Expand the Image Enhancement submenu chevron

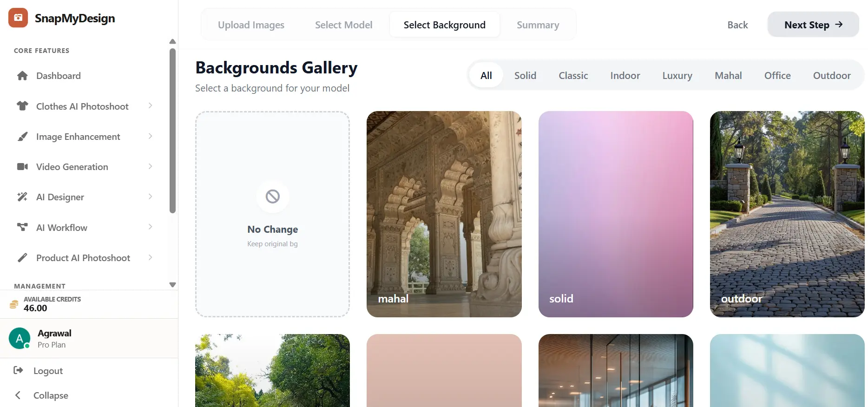tap(150, 136)
